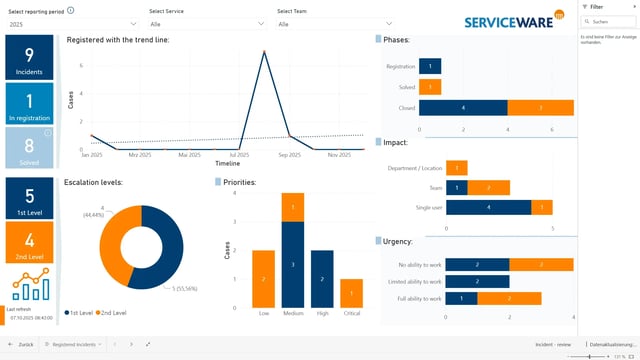
Task: Click the zoom slider handle
Action: coord(589,357)
